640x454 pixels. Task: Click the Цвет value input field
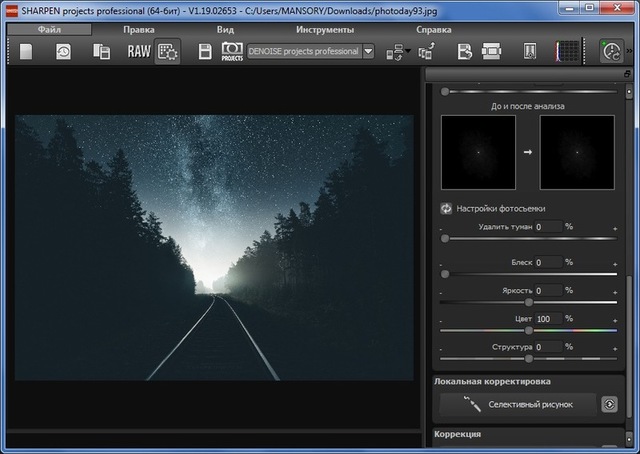point(548,319)
